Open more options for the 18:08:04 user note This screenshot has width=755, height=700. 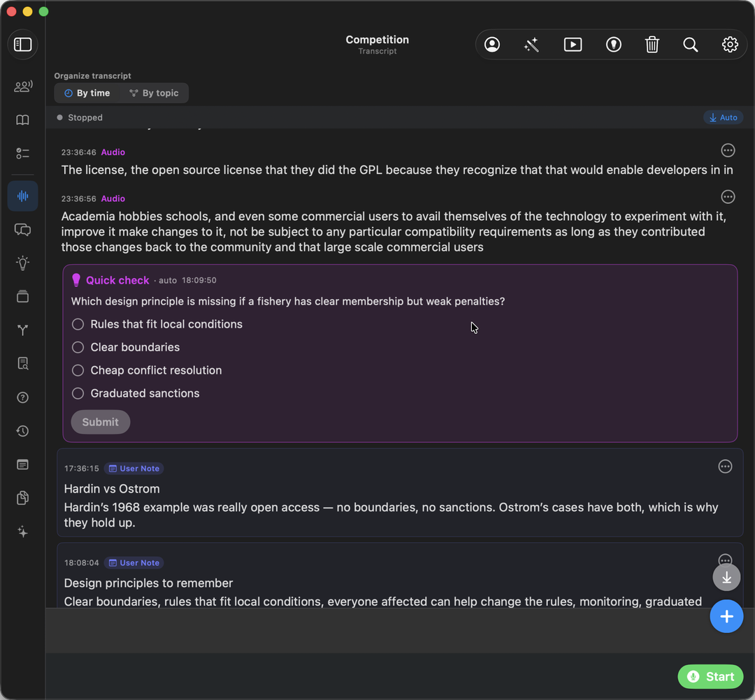pos(725,560)
